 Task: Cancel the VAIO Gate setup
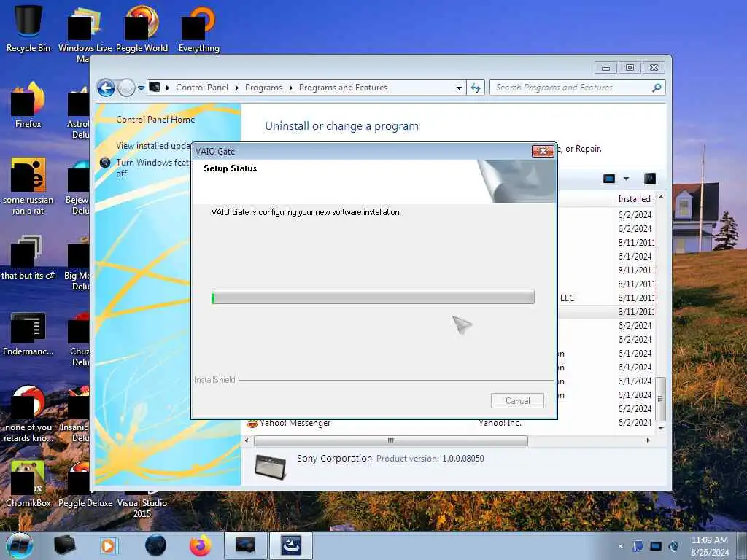(517, 401)
